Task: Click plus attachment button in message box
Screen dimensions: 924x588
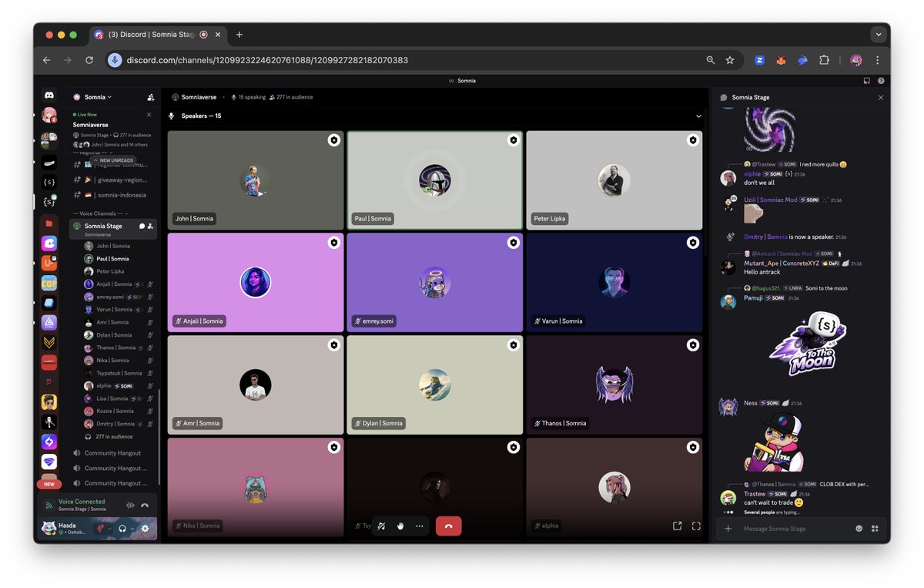Action: tap(728, 529)
